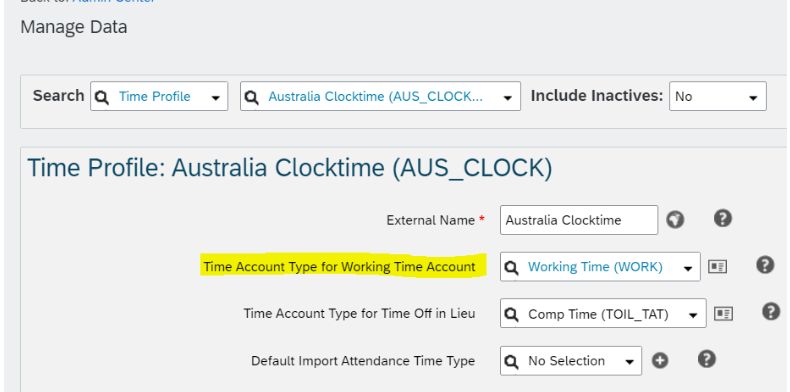Open help icon next to External Name
The width and height of the screenshot is (790, 392).
(722, 219)
